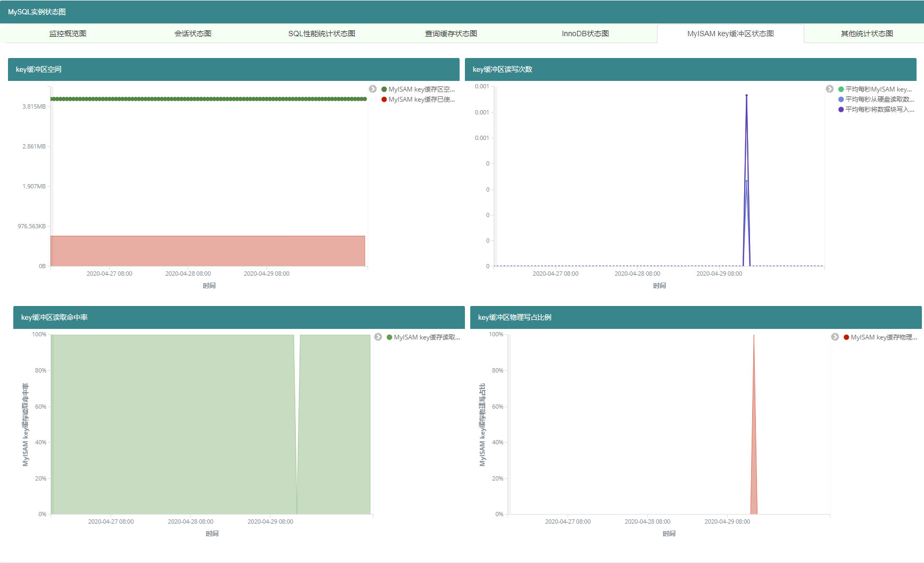This screenshot has width=924, height=563.
Task: Click the 976.563KB y-axis label
Action: click(31, 226)
